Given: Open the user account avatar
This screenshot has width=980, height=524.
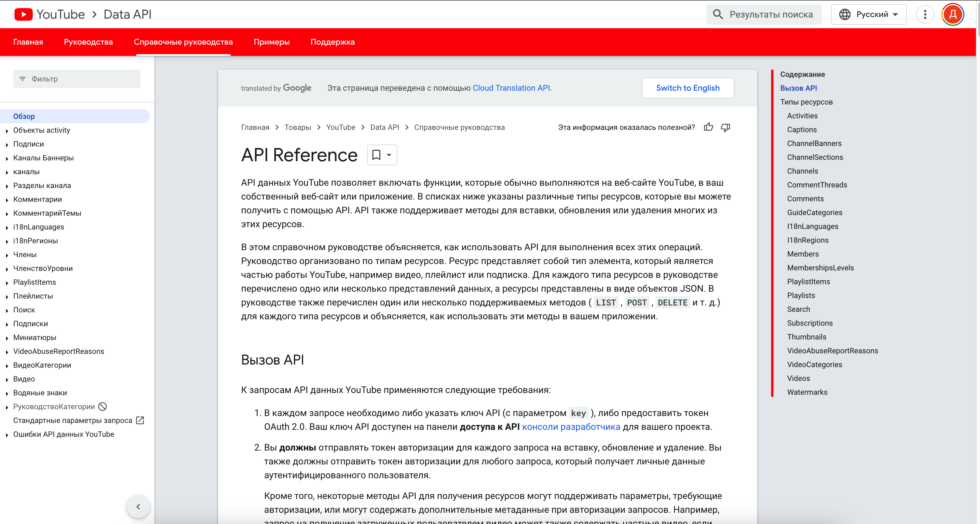Looking at the screenshot, I should click(953, 14).
